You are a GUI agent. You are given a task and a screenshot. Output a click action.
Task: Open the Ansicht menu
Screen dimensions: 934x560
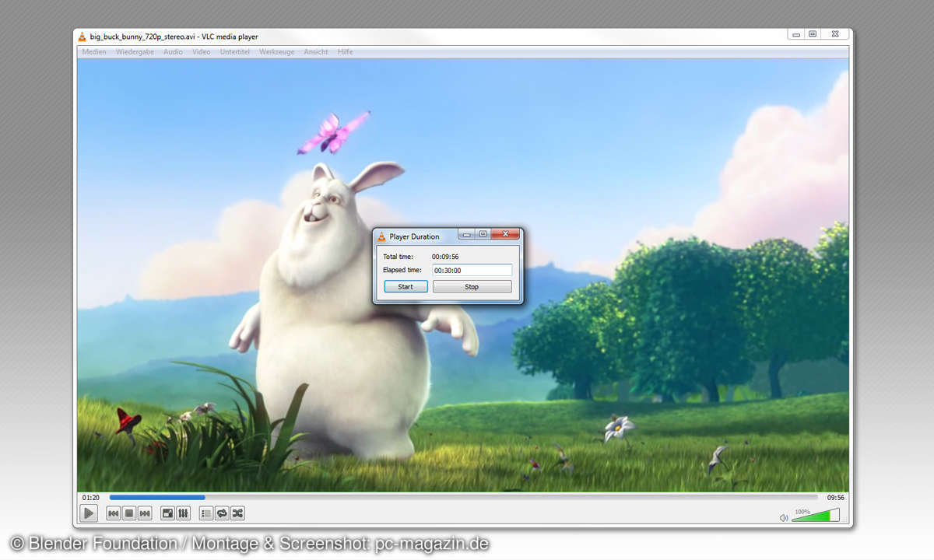[316, 52]
